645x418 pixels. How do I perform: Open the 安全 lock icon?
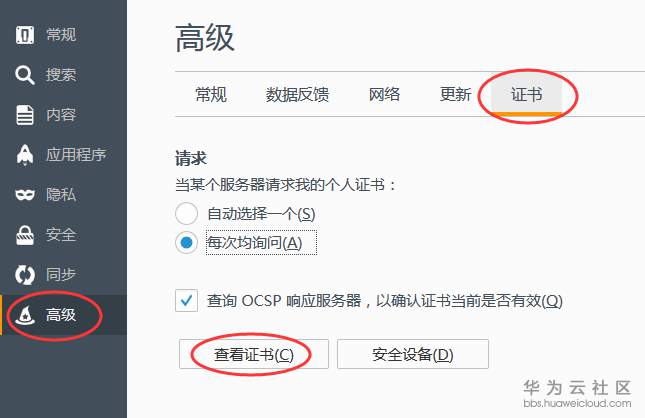pyautogui.click(x=25, y=235)
